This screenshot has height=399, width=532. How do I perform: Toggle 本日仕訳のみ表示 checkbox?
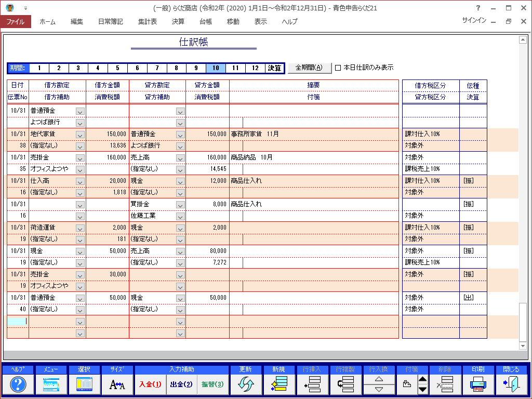(x=338, y=68)
